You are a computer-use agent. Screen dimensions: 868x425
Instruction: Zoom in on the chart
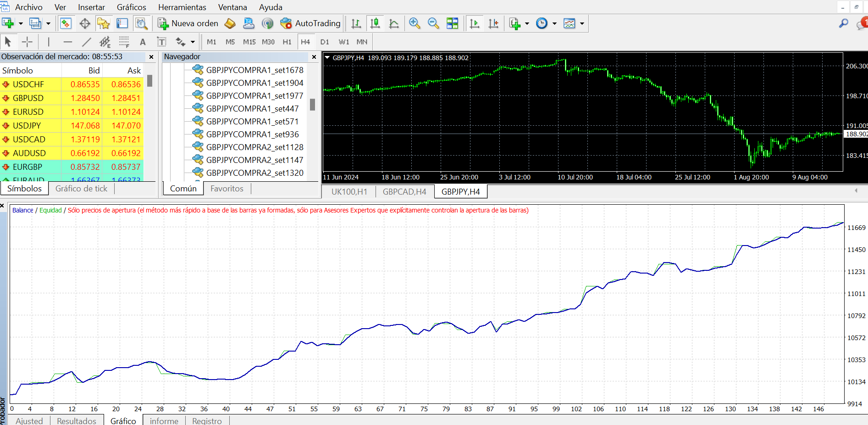(x=415, y=23)
